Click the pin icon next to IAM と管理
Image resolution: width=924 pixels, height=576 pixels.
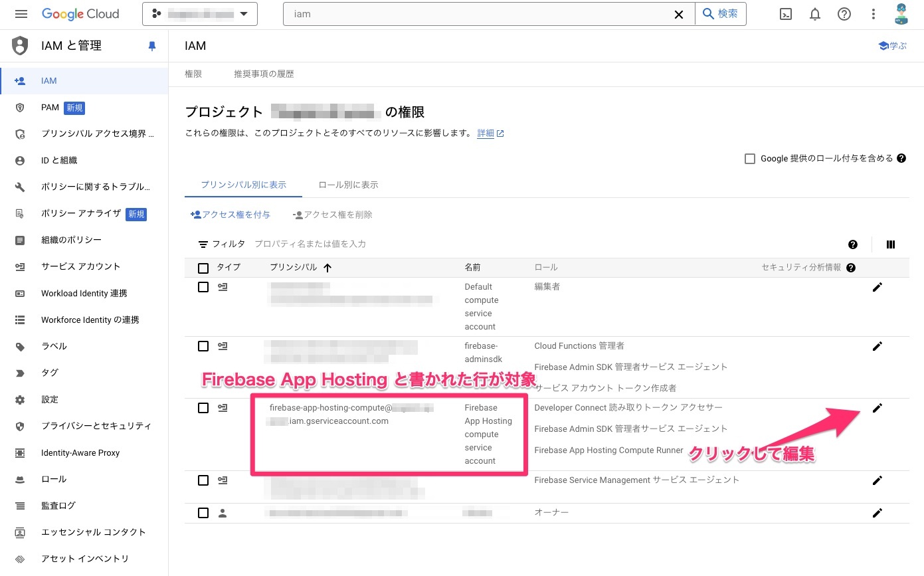pyautogui.click(x=152, y=46)
